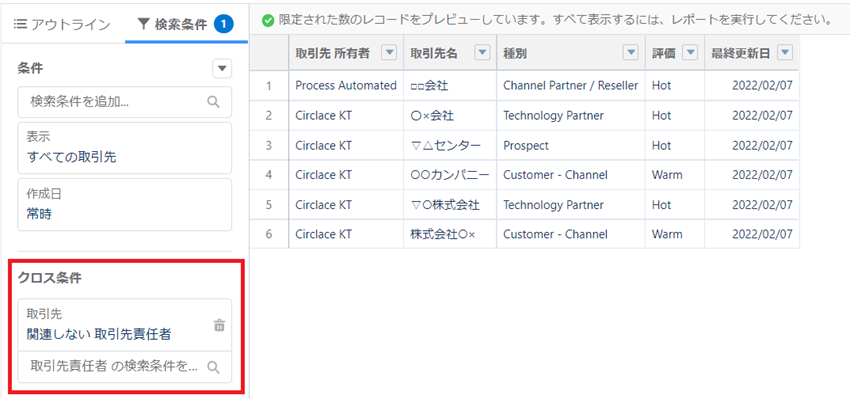Click Customer - Channel in 株式会社〇× row
This screenshot has height=399, width=850.
[571, 235]
